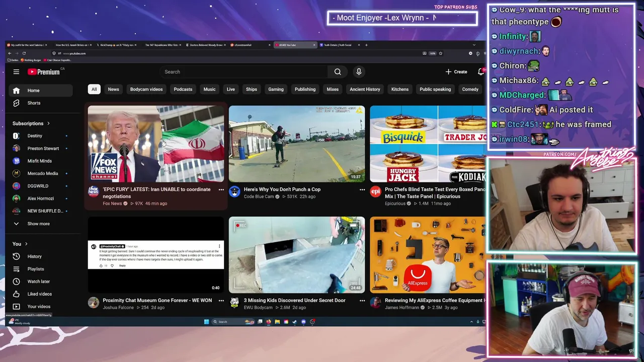Open Shorts from the sidebar
Image resolution: width=644 pixels, height=362 pixels.
point(41,103)
